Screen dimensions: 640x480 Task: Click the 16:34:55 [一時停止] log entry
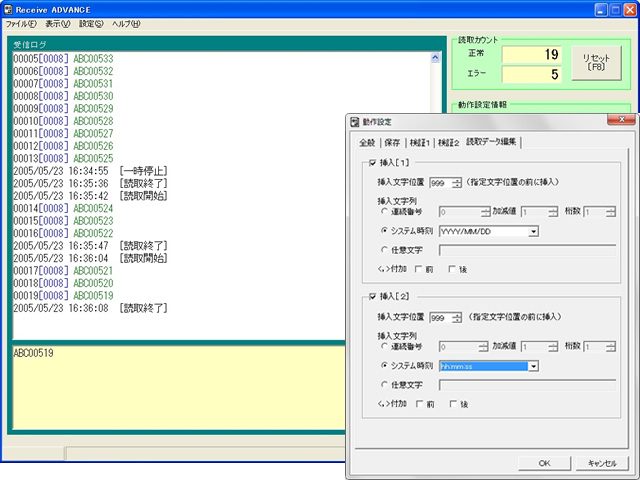pos(90,171)
